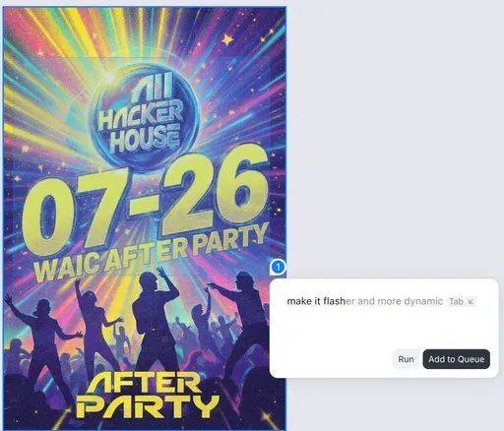Click the Run button

[x=406, y=359]
